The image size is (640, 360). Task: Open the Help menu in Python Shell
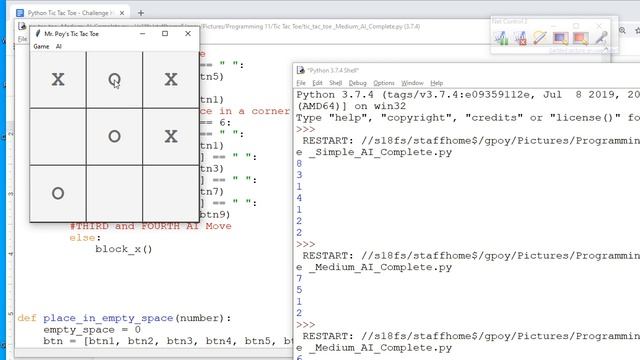pos(436,83)
